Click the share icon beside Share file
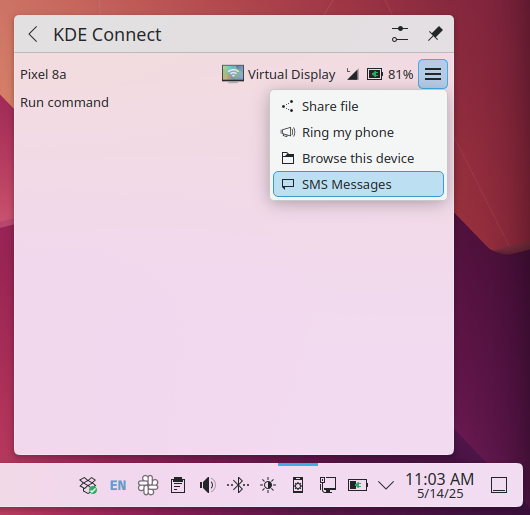The height and width of the screenshot is (515, 530). tap(288, 106)
